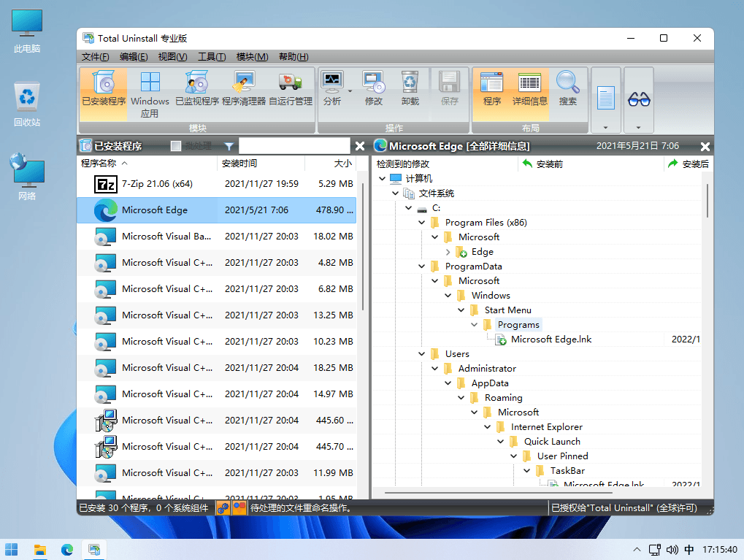Open dropdown under the document icon
744x560 pixels.
point(606,127)
